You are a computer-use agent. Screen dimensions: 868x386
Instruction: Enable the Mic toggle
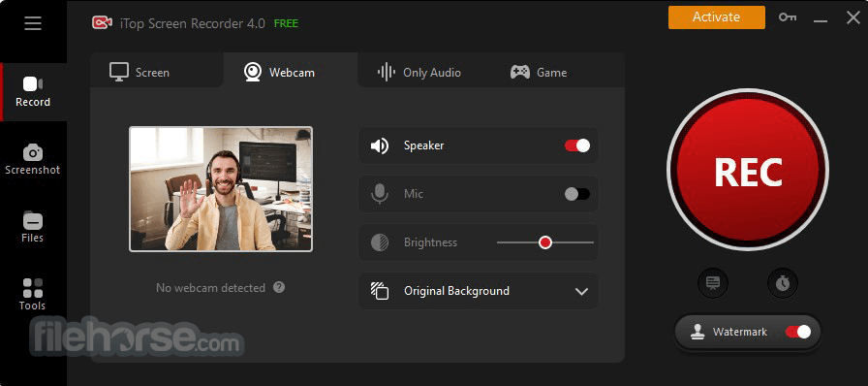(x=577, y=194)
